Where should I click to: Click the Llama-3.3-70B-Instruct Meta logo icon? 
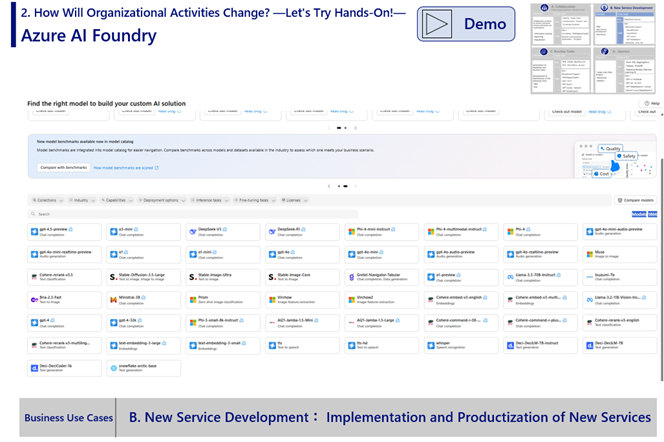click(x=510, y=277)
